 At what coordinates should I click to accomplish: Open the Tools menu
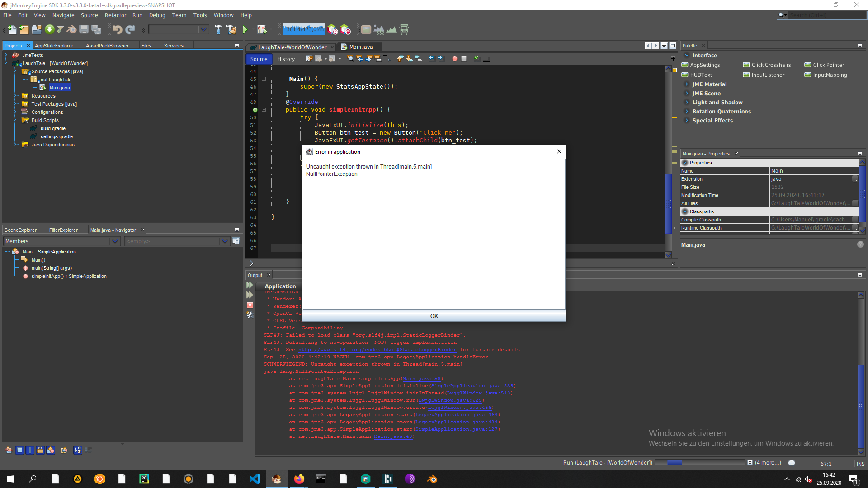click(200, 15)
